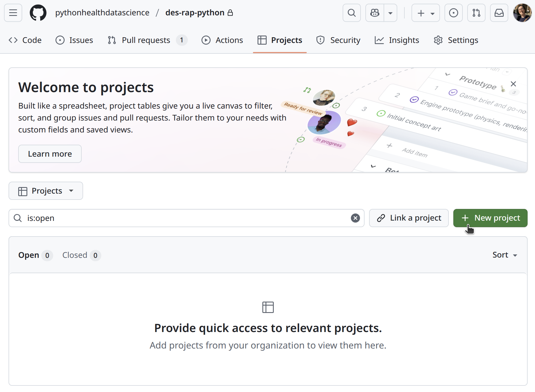Viewport: 535px width, 392px height.
Task: Click Link a project button
Action: [409, 218]
